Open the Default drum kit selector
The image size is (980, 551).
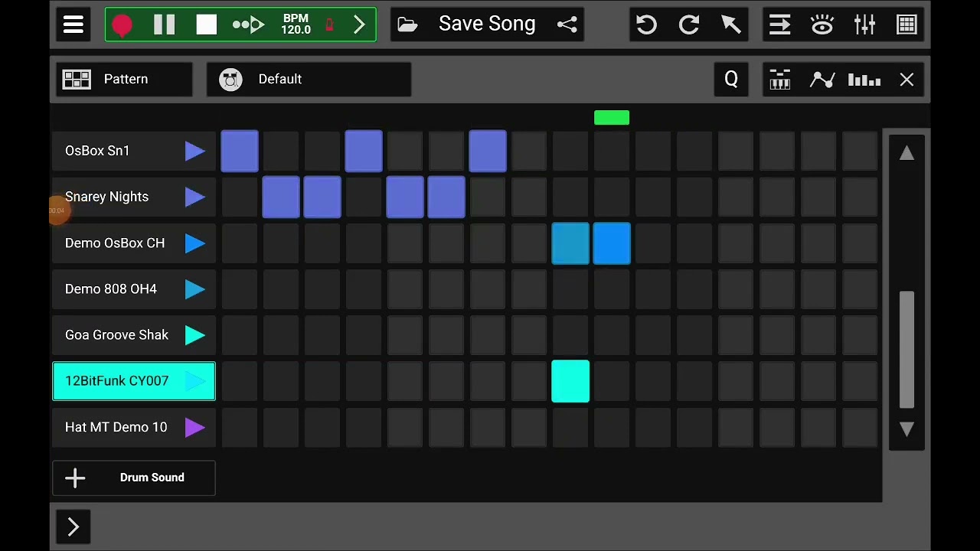pyautogui.click(x=309, y=80)
